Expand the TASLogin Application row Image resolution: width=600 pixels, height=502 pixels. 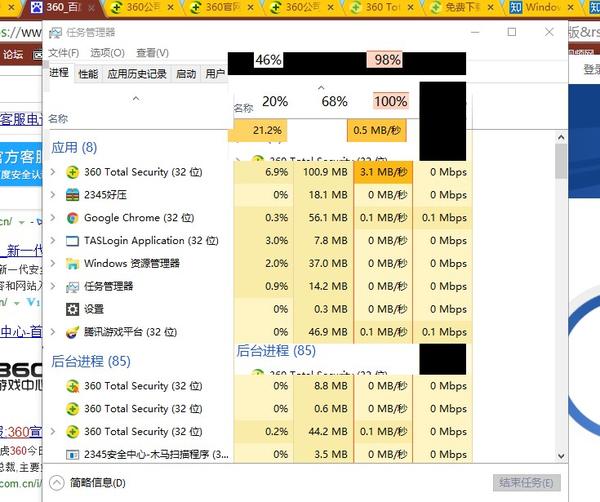coord(53,241)
